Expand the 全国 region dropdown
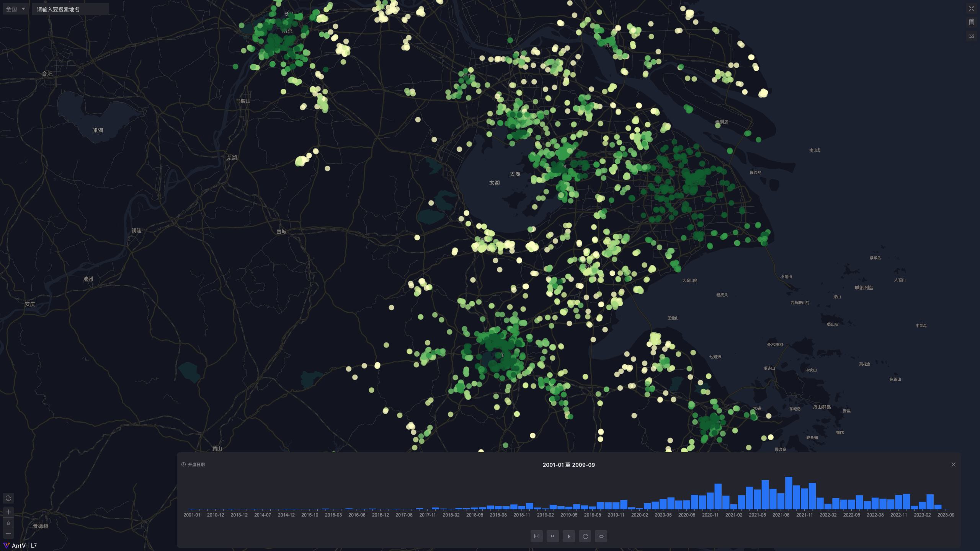Image resolution: width=980 pixels, height=551 pixels. 15,9
